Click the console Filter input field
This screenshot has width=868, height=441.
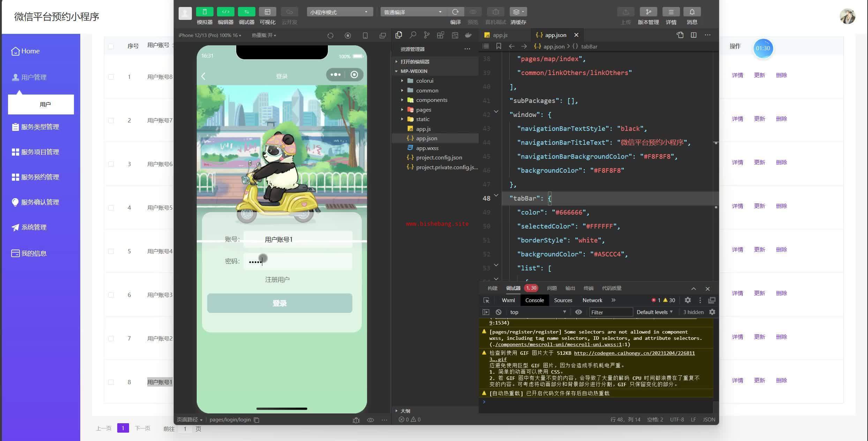[611, 312]
